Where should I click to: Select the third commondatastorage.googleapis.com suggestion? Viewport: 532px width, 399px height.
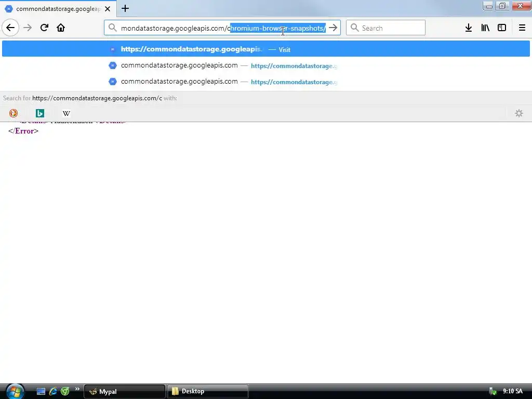pyautogui.click(x=265, y=82)
